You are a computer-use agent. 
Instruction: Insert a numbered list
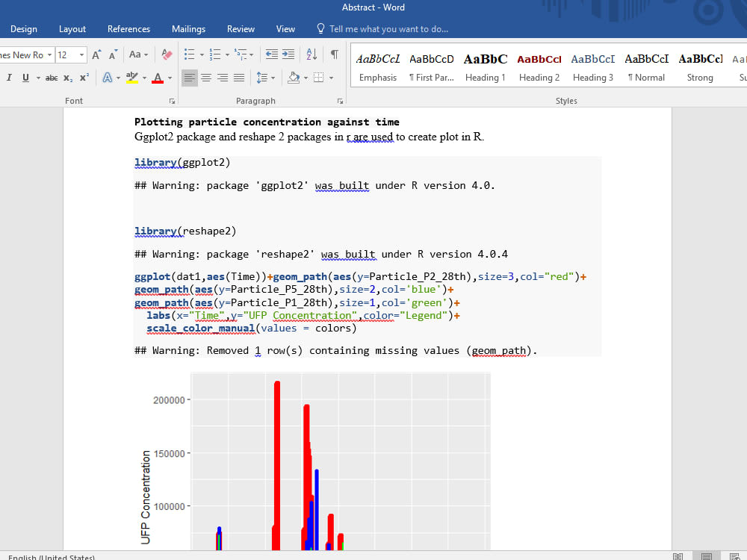(215, 55)
